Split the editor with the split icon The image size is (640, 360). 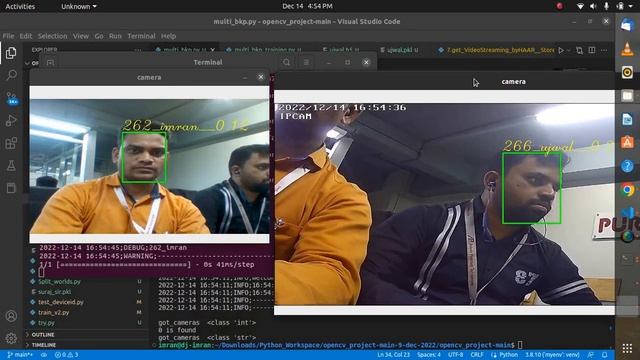tap(592, 50)
